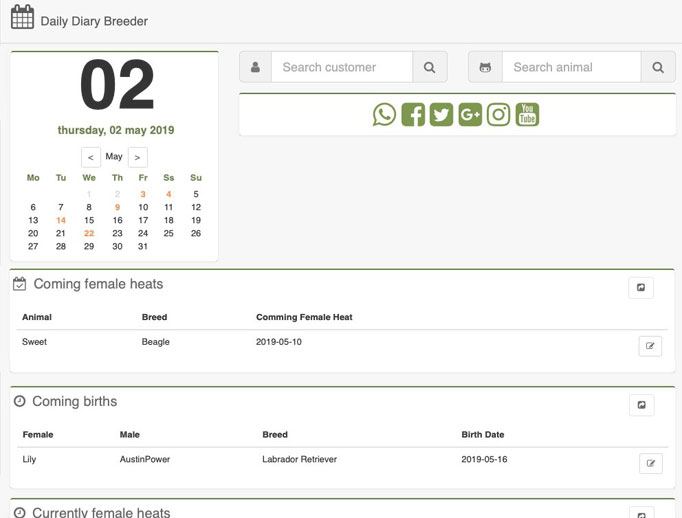The height and width of the screenshot is (518, 682).
Task: Open the Google Plus icon
Action: [x=470, y=115]
